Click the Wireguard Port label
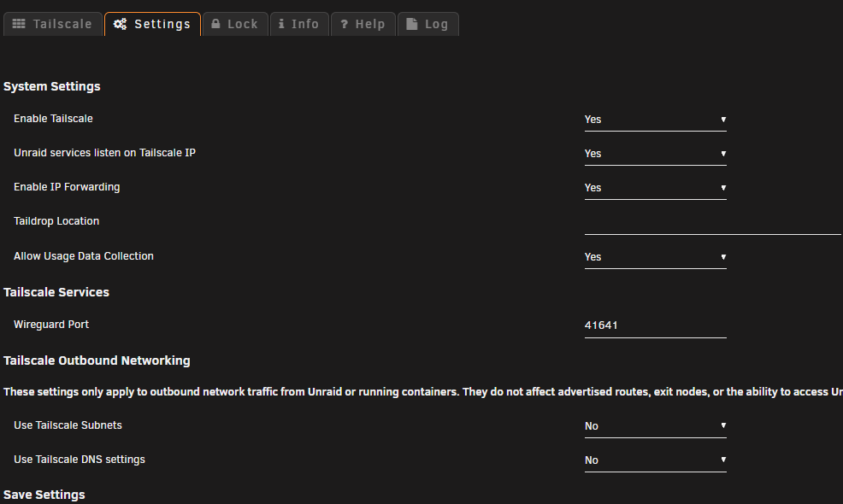 click(51, 325)
